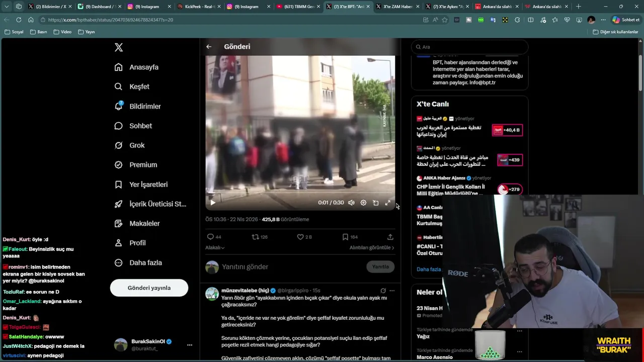Click Daha fazla under X'te Canlı

[429, 269]
